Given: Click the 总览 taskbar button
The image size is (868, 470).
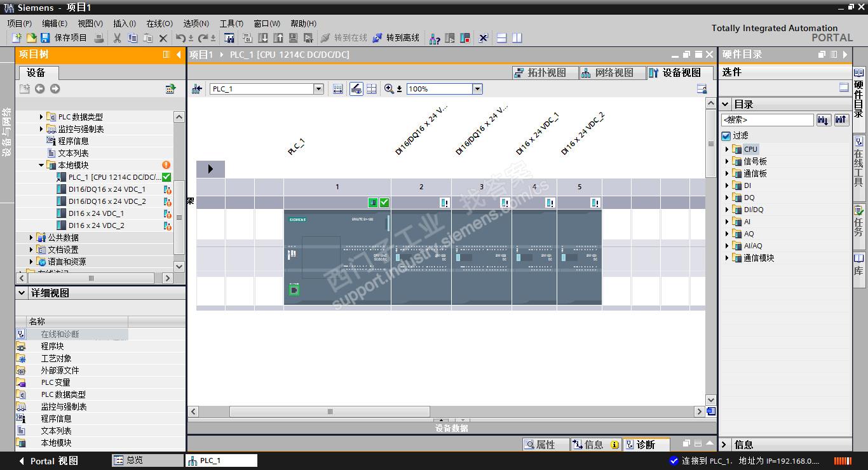Looking at the screenshot, I should coord(148,460).
